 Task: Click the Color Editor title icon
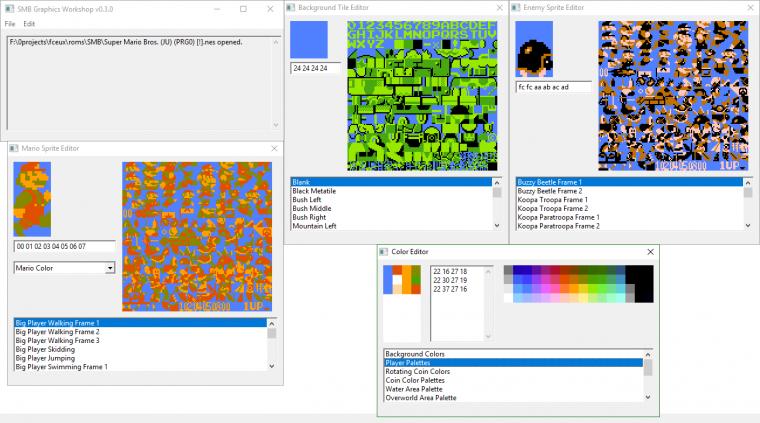point(384,251)
